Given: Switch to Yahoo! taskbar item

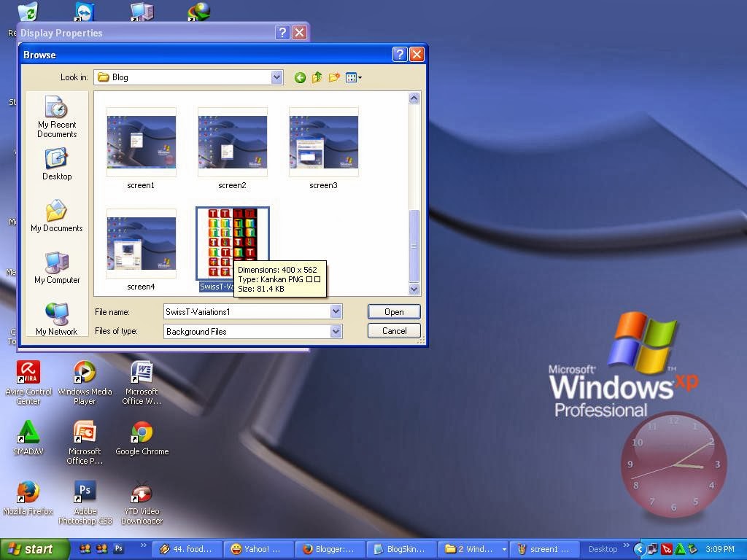Looking at the screenshot, I should (x=259, y=549).
